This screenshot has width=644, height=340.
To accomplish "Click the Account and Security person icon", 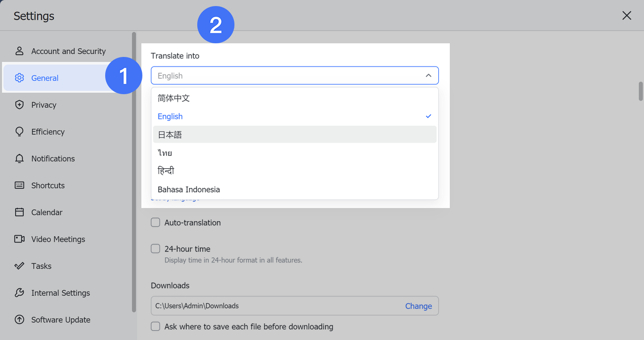I will pyautogui.click(x=20, y=51).
